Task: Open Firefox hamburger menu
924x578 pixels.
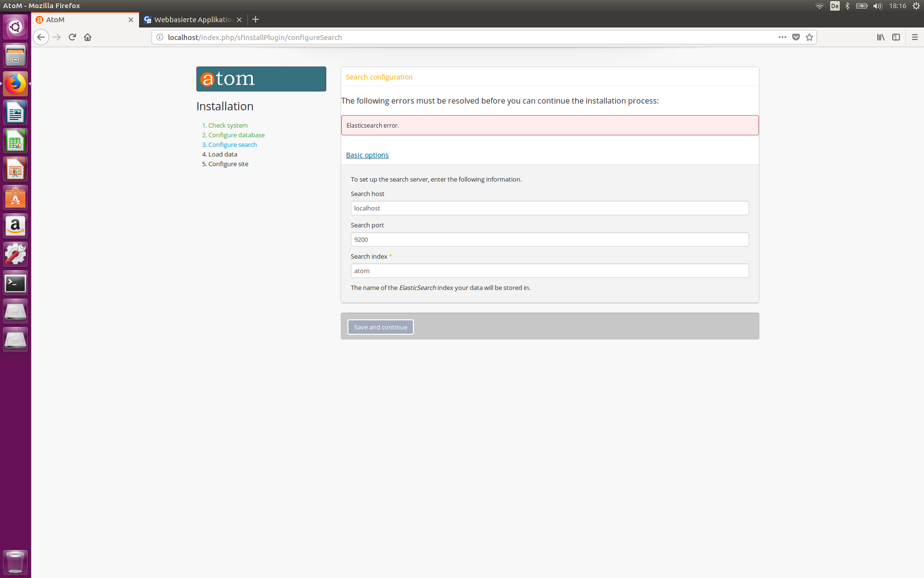Action: [914, 37]
